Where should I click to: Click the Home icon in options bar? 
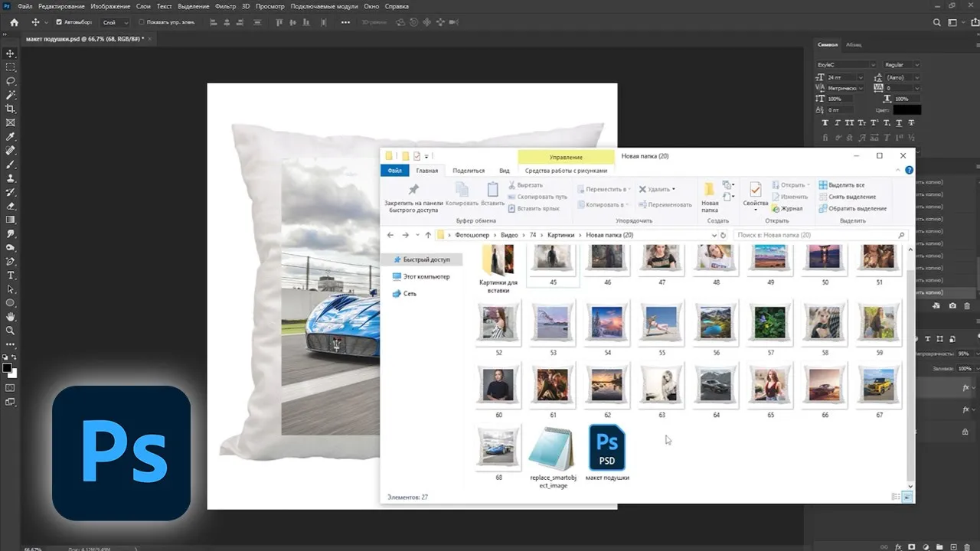[14, 22]
